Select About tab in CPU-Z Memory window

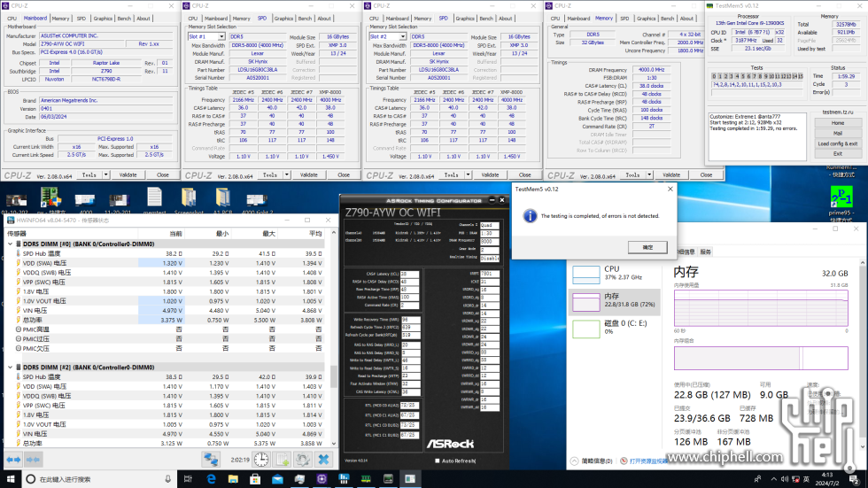click(x=686, y=19)
